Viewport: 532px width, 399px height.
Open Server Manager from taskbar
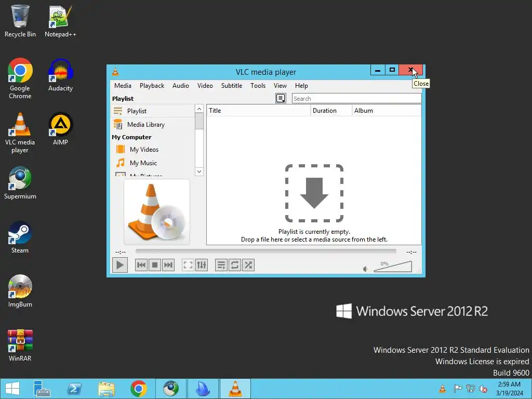pos(42,389)
